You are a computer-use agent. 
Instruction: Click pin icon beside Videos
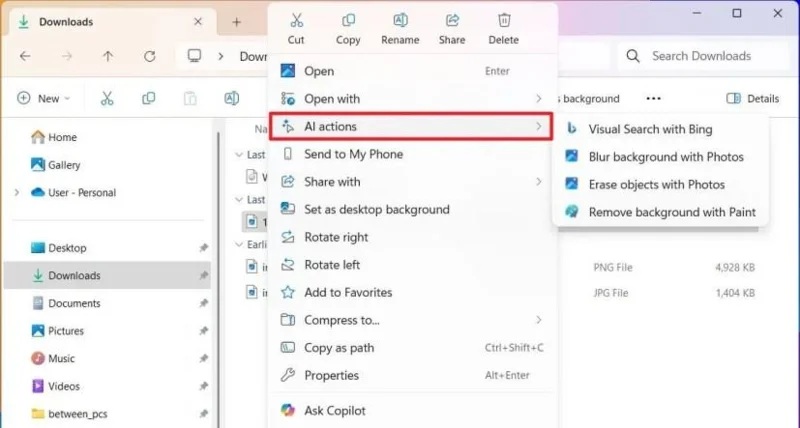tap(204, 386)
